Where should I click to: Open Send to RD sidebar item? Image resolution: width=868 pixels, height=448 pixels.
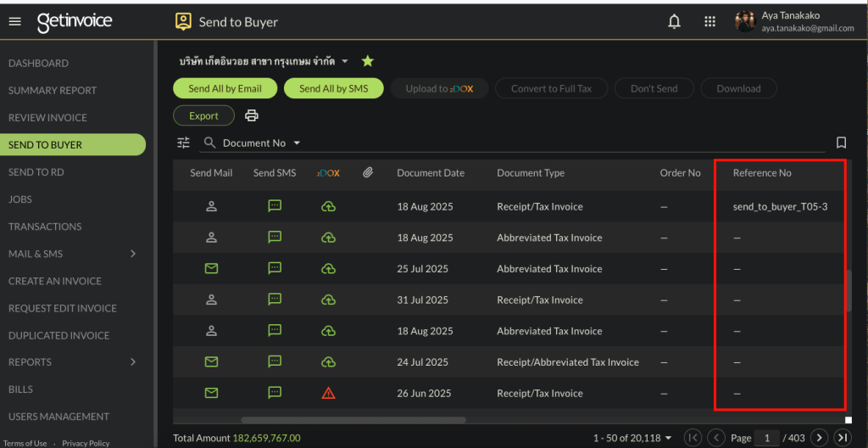point(36,172)
